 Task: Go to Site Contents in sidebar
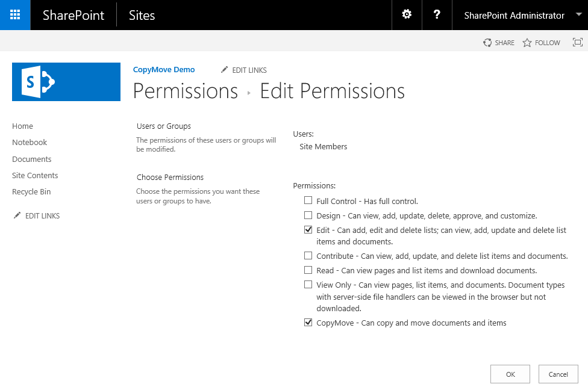coord(35,175)
